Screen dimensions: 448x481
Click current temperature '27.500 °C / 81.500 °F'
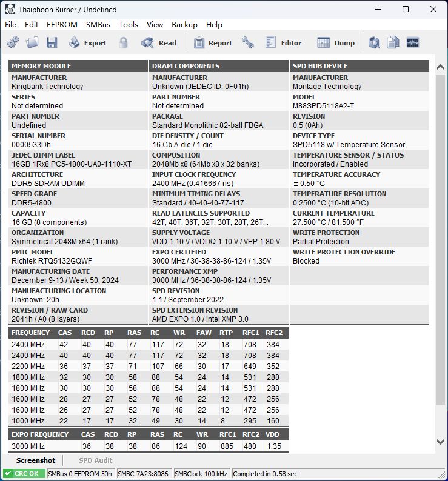328,222
